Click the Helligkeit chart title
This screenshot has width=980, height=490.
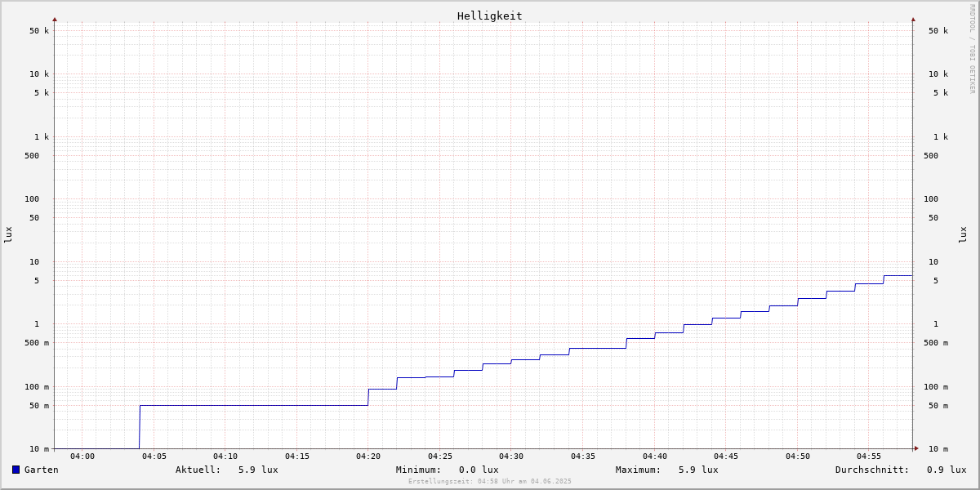coord(490,16)
